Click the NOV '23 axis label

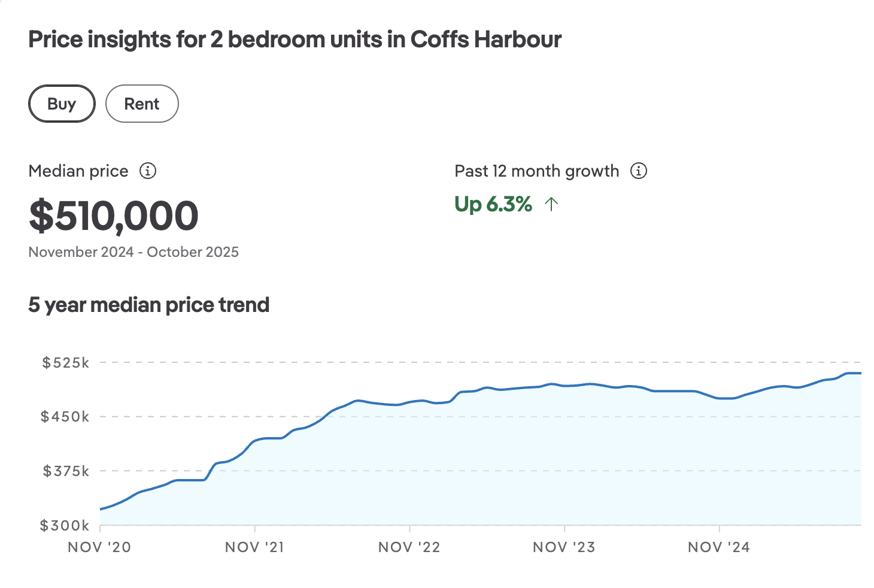pos(564,547)
